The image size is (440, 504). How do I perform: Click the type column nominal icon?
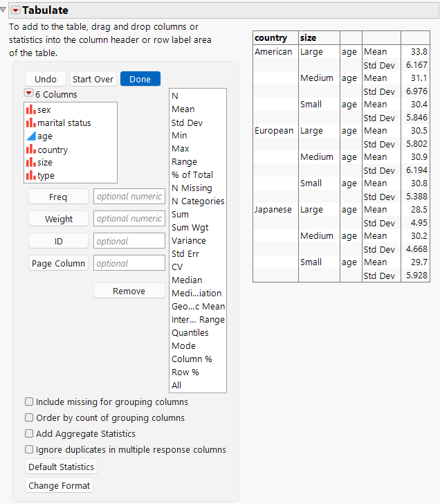(x=31, y=176)
